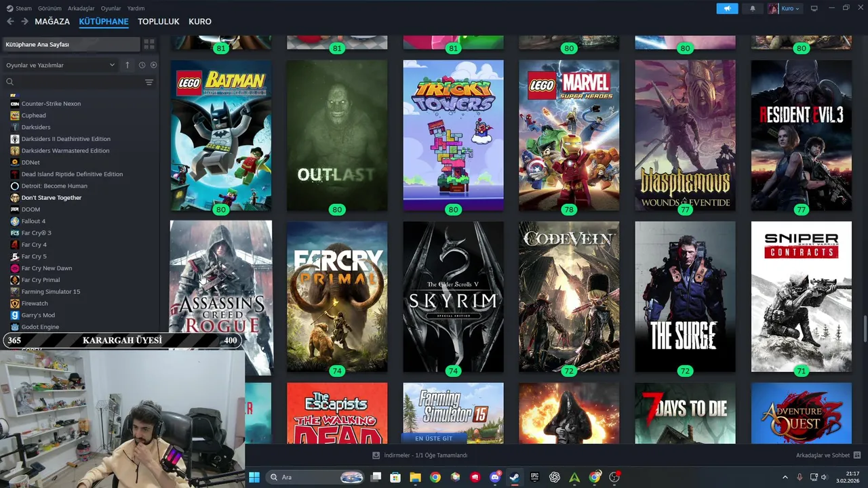The image size is (868, 488).
Task: Select Detroit: Become Human entry
Action: pos(54,186)
